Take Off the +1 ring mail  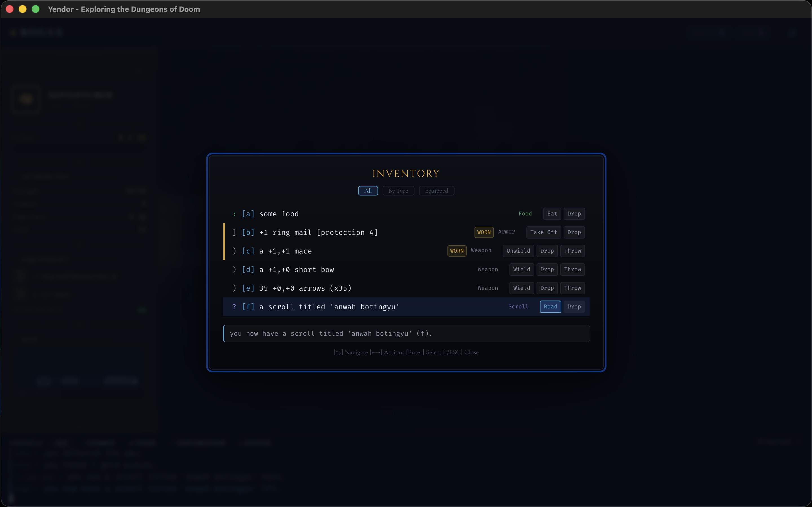(543, 232)
